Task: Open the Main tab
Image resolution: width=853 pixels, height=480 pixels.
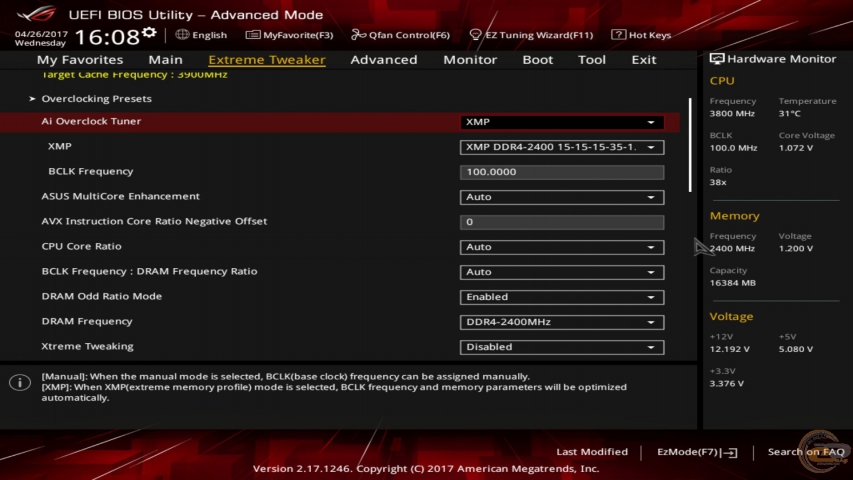Action: [165, 59]
